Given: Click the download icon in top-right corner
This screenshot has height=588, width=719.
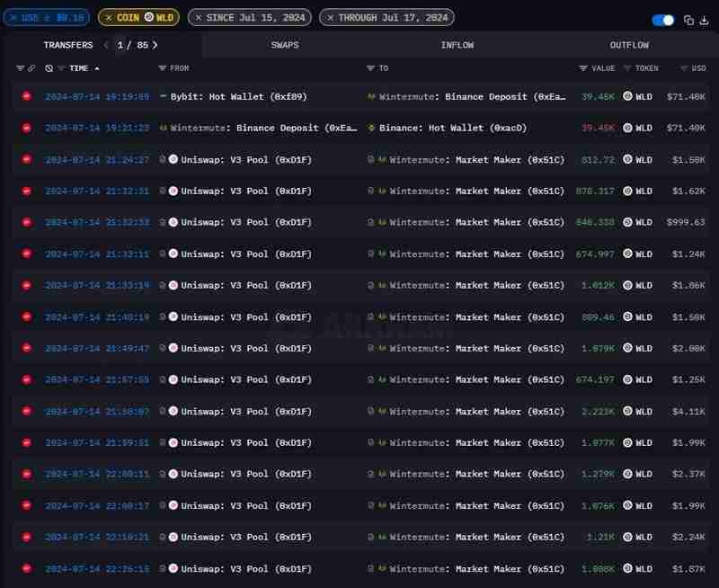Looking at the screenshot, I should (x=704, y=20).
